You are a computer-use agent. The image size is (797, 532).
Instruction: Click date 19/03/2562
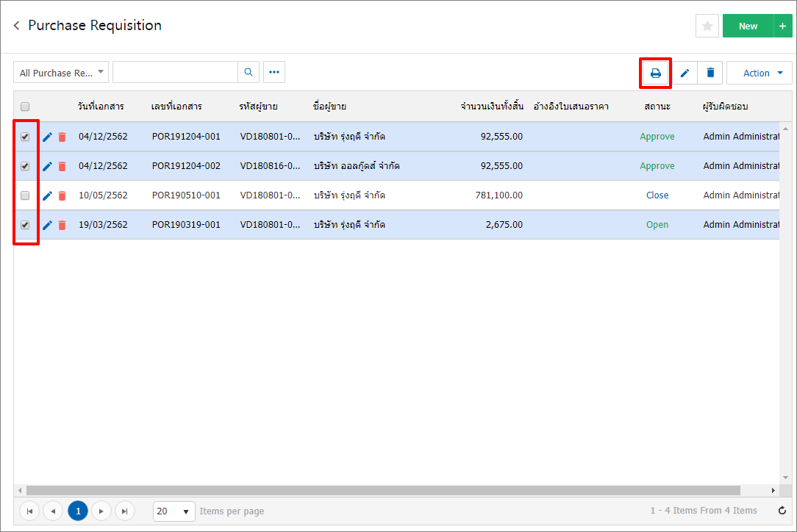click(103, 225)
